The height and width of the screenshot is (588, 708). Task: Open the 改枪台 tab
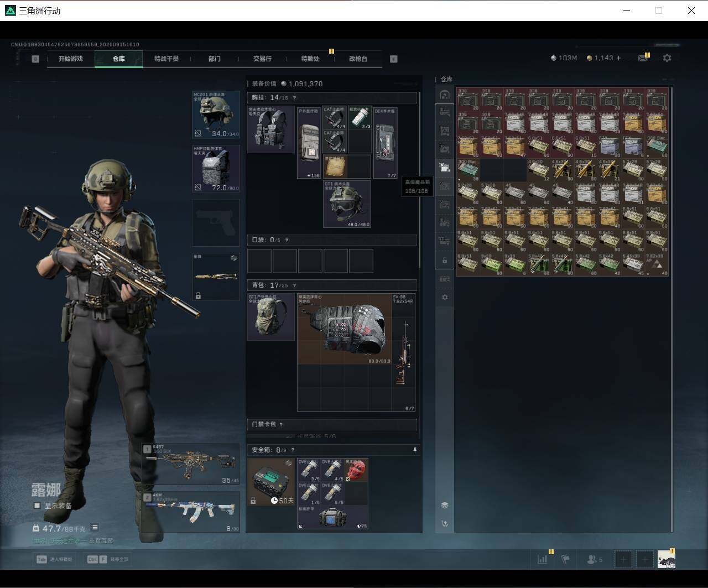coord(358,59)
